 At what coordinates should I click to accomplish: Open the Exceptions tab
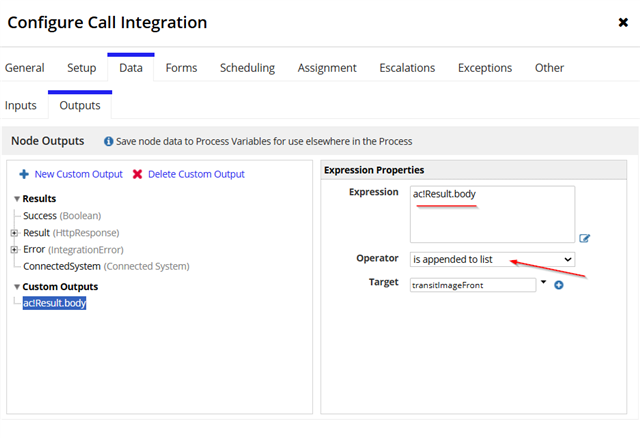(484, 68)
